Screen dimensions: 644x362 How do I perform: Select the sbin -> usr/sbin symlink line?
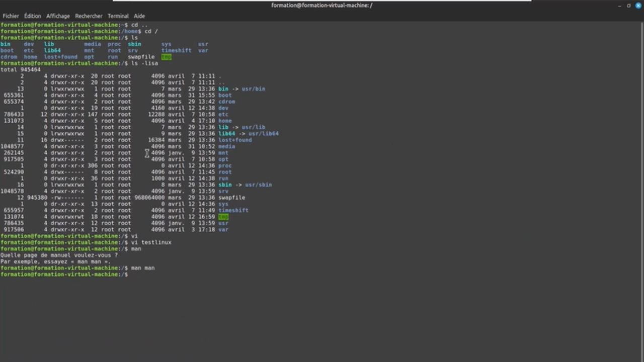pos(245,185)
